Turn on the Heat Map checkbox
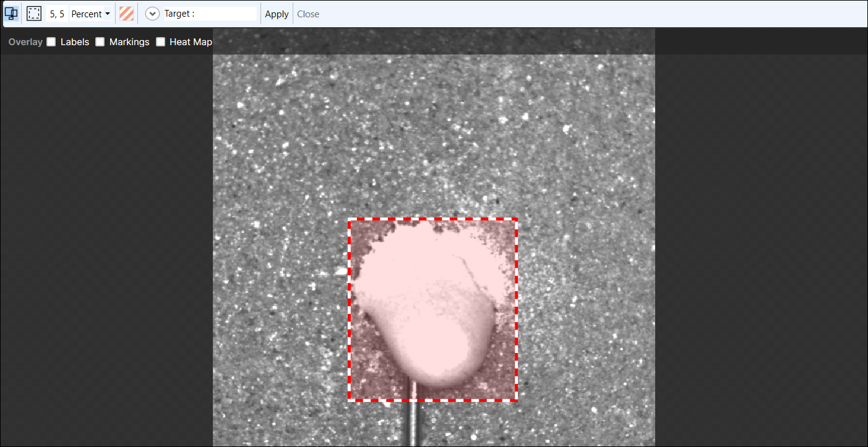Viewport: 868px width, 447px height. pos(161,42)
